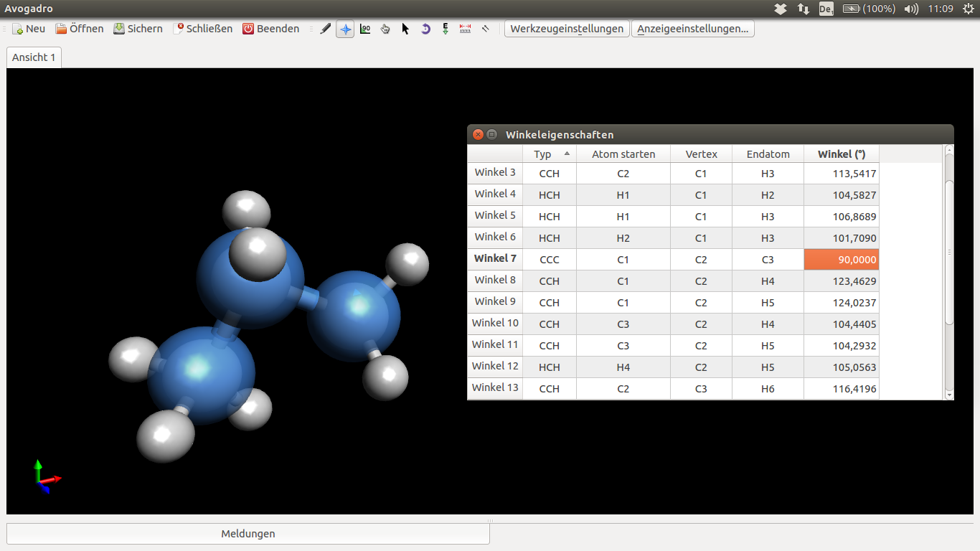Click the highlighted 90,0000 angle cell
Viewport: 980px width, 551px height.
[842, 260]
